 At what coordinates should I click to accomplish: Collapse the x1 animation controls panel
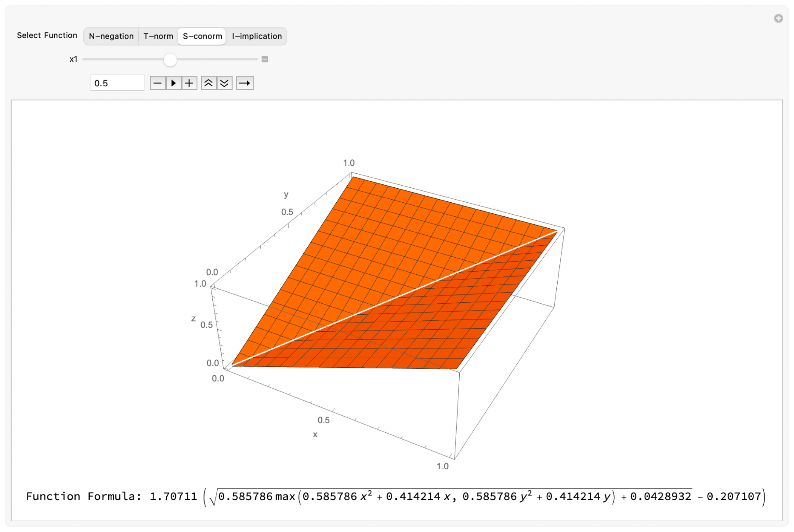click(x=265, y=59)
